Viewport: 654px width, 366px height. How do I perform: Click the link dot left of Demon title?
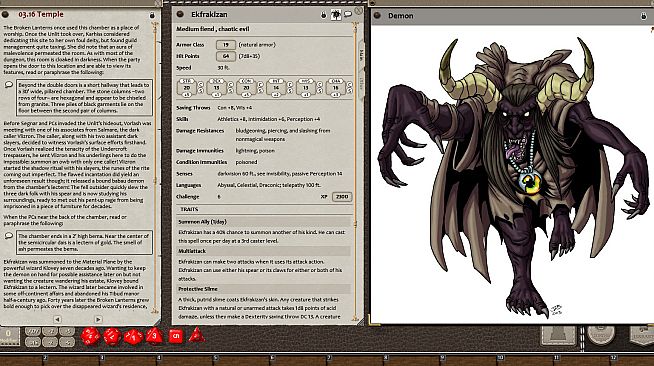click(377, 15)
